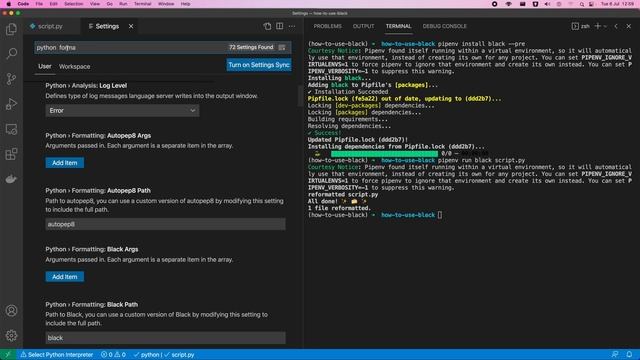Viewport: 640px width, 360px height.
Task: Open the Docker view in activity bar
Action: [x=11, y=179]
